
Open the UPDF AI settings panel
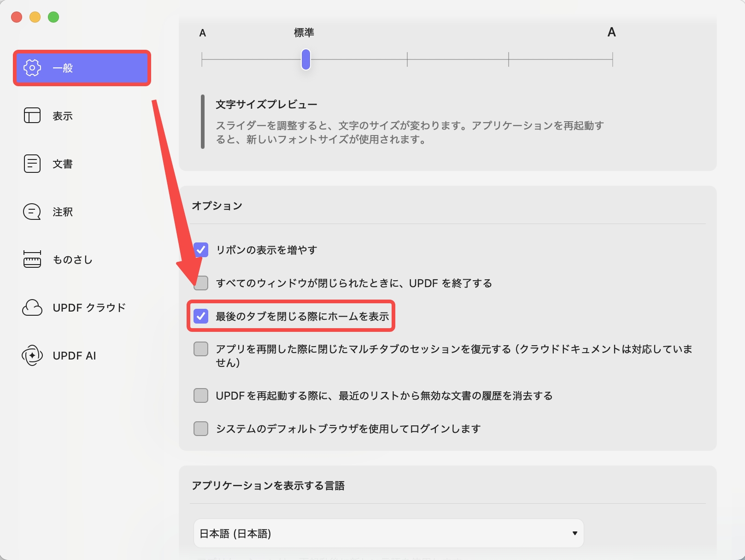(x=74, y=355)
